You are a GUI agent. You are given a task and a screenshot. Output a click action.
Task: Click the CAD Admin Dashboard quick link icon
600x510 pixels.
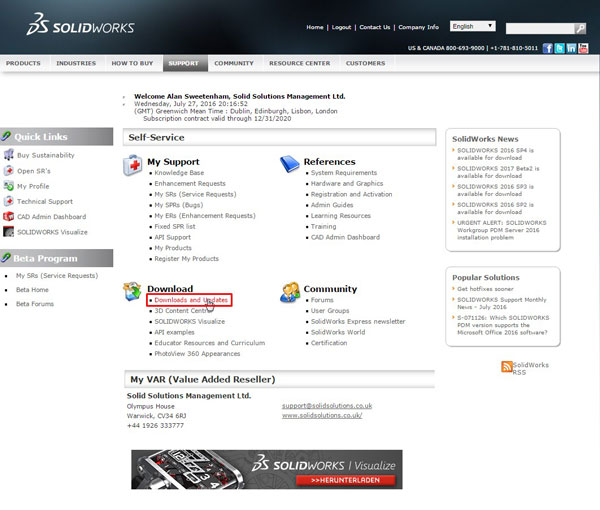point(8,216)
